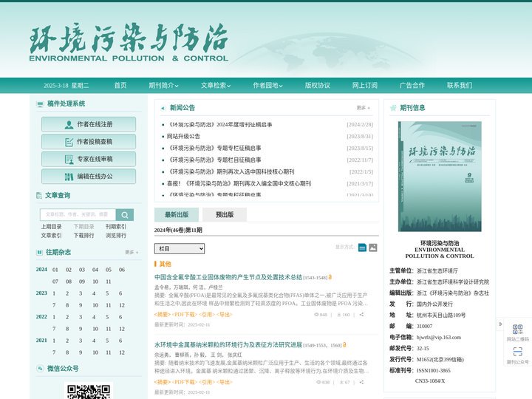Click ISSN1001-3865 text

click(434, 370)
